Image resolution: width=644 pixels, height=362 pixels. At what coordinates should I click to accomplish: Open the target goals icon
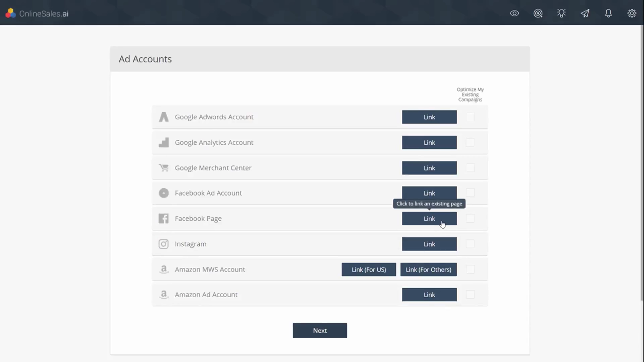tap(538, 13)
